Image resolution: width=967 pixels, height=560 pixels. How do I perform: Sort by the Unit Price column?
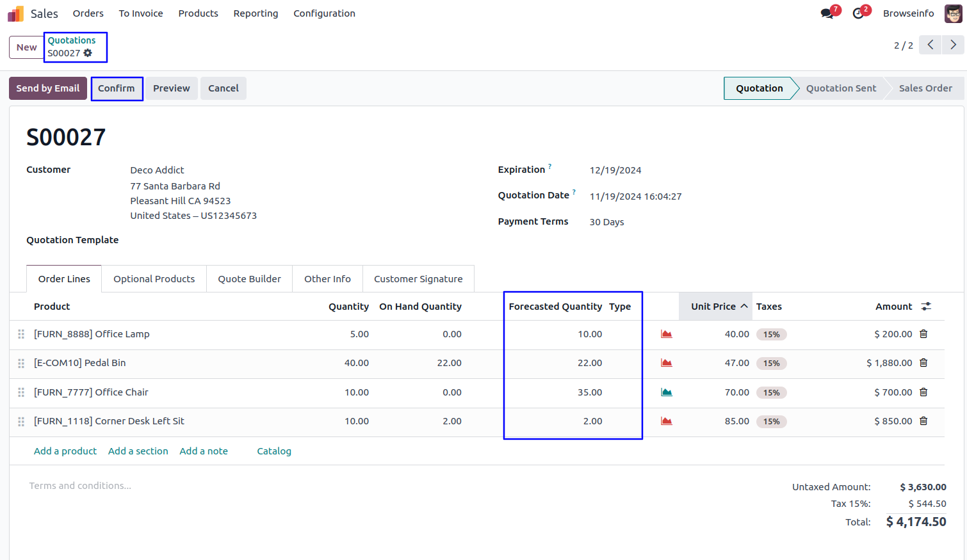point(713,307)
